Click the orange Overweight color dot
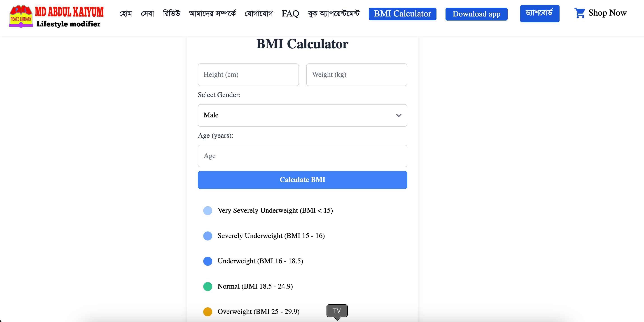This screenshot has width=644, height=322. pos(208,312)
